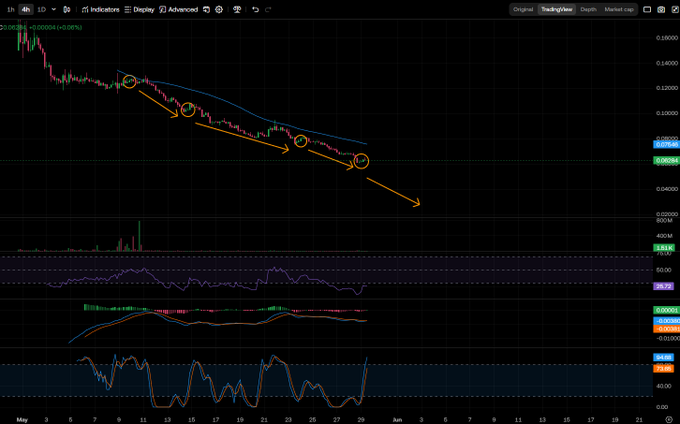Click the restore chart icon beside Advanced
Screen dimensions: 680x424
click(x=206, y=10)
